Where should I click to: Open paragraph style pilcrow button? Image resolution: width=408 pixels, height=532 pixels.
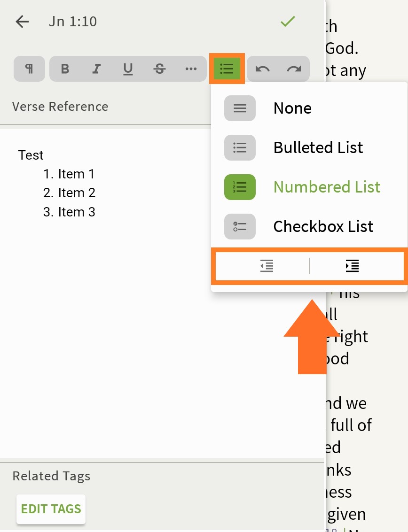click(29, 69)
